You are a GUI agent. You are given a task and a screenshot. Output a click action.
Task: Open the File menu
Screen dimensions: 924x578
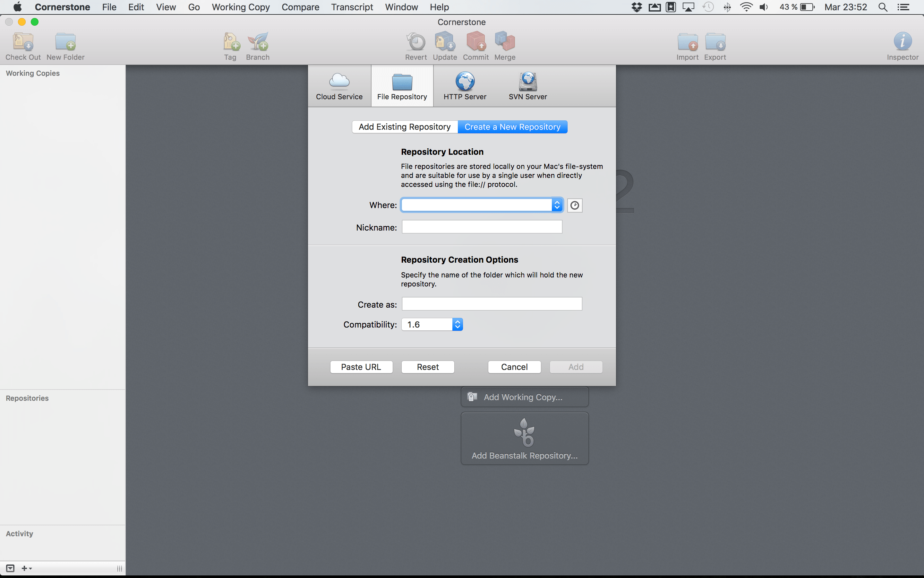tap(109, 7)
